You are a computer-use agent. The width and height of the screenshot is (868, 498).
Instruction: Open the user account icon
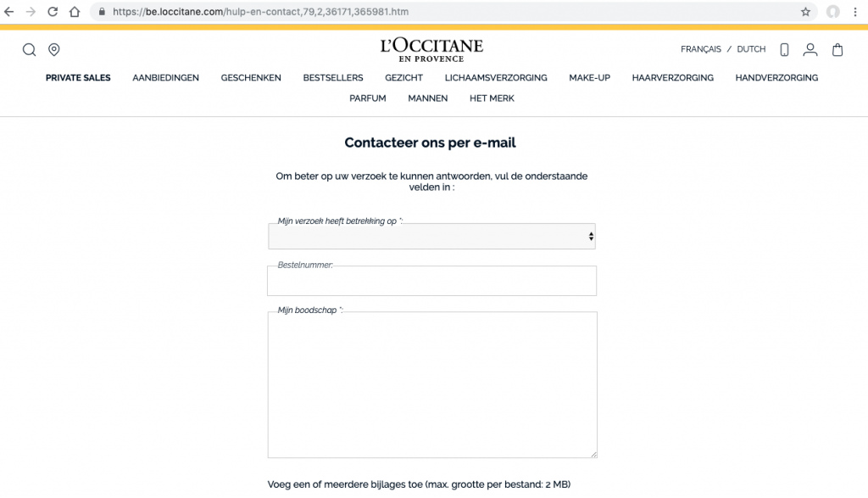pos(810,49)
